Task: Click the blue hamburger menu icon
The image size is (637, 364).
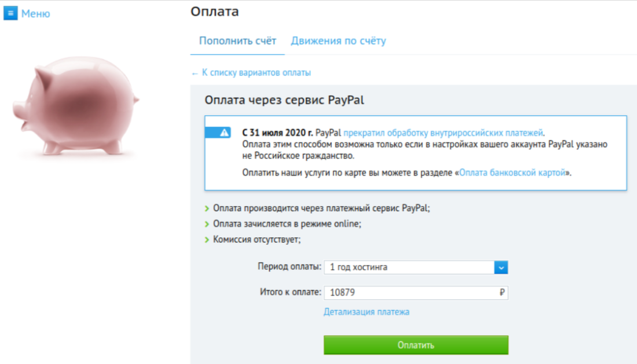Action: pos(10,13)
